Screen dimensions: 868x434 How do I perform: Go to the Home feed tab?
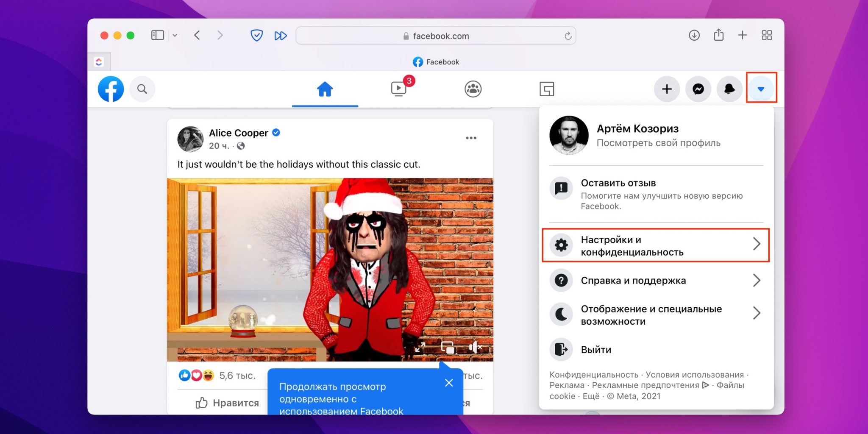325,89
